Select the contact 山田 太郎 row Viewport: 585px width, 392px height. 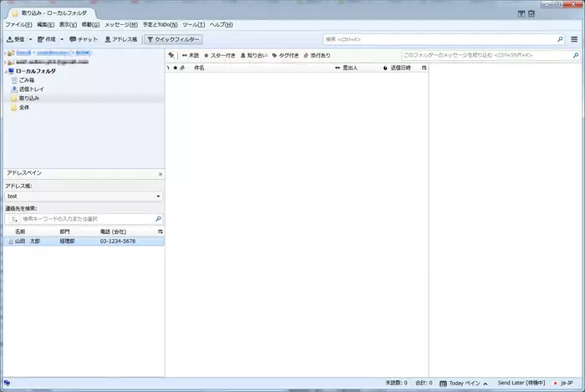pyautogui.click(x=83, y=241)
